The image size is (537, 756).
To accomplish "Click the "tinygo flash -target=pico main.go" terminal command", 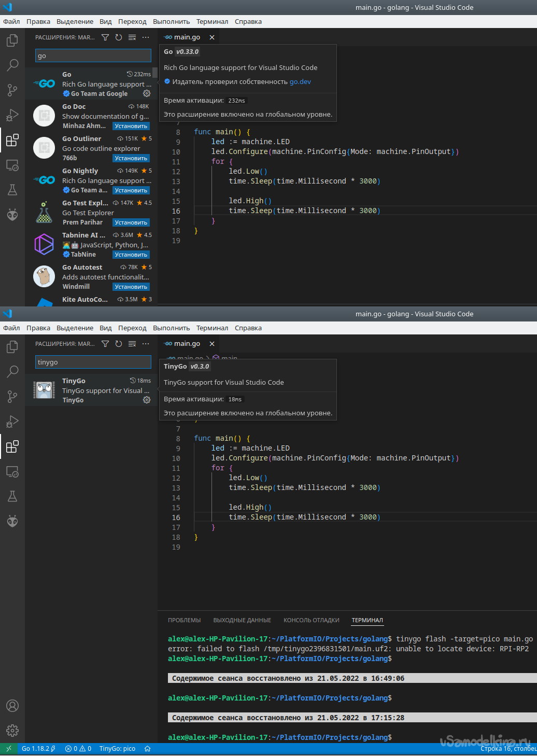I will click(464, 639).
